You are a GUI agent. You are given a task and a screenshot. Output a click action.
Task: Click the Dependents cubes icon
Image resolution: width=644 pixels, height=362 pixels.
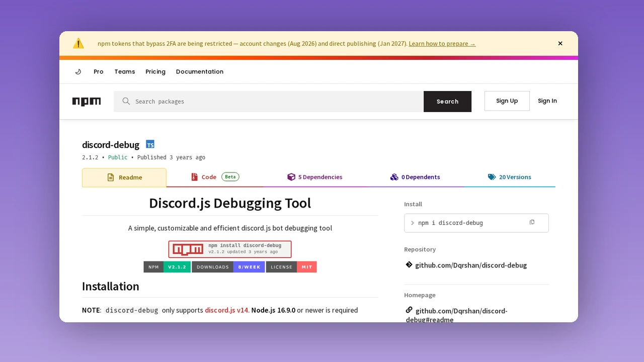click(x=394, y=177)
